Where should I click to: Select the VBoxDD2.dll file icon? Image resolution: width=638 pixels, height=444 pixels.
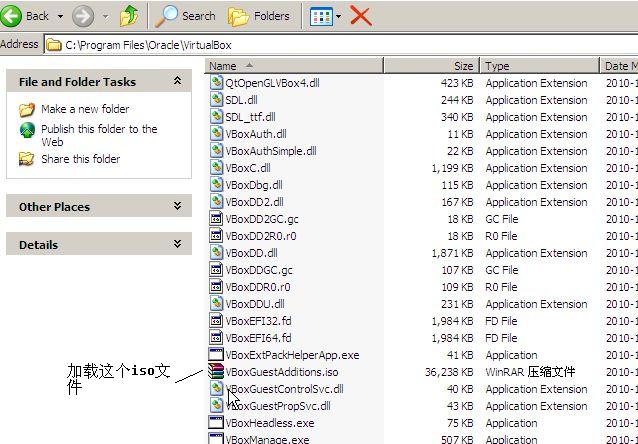pos(216,202)
